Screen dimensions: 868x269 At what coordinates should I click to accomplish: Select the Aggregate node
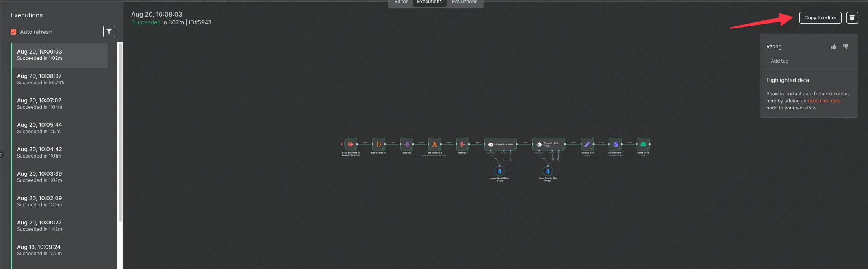(x=462, y=144)
